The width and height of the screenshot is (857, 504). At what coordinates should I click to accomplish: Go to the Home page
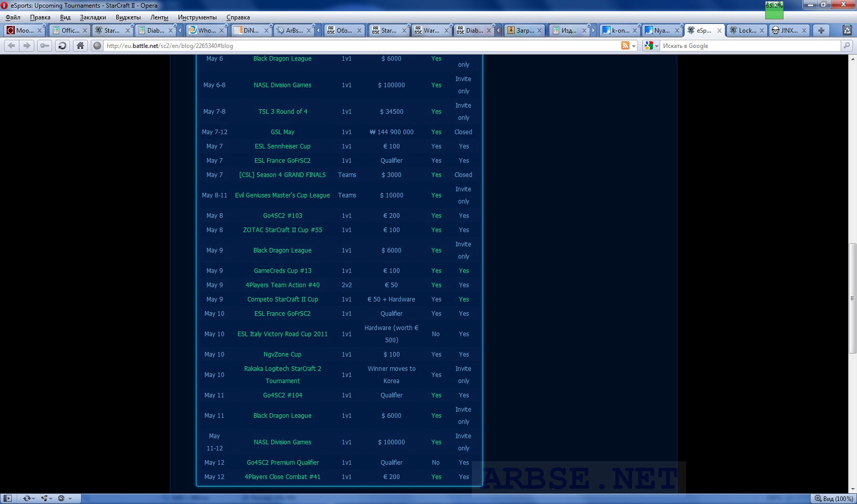[x=80, y=46]
